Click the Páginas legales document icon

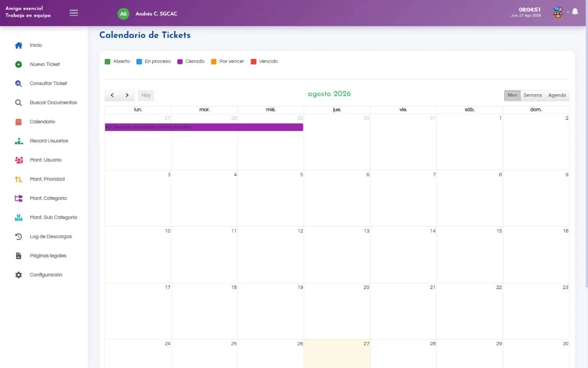pos(19,256)
